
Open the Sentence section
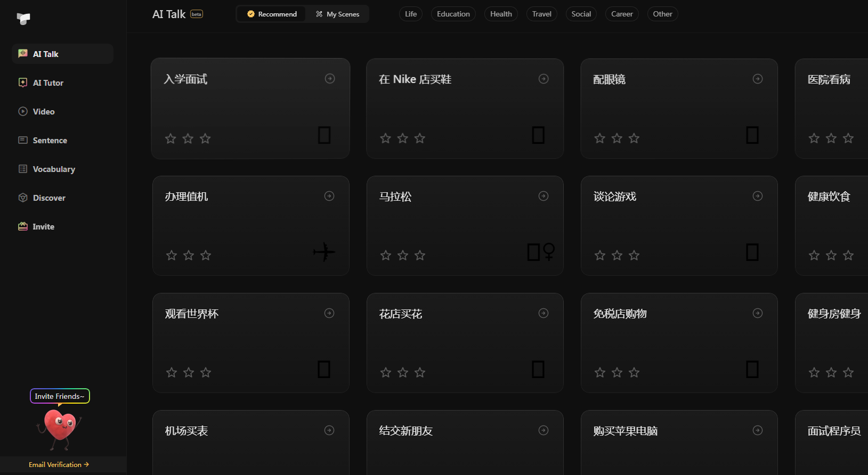[x=63, y=140]
